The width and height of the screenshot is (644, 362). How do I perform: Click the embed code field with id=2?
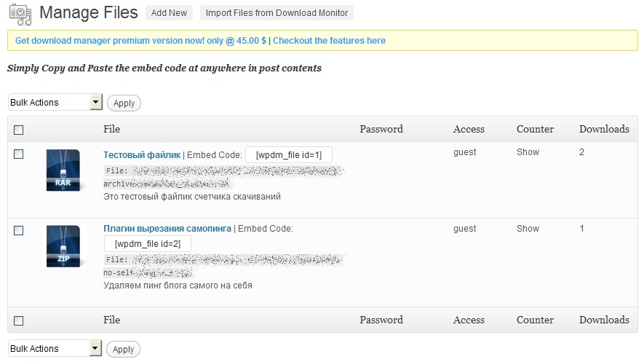click(x=148, y=243)
